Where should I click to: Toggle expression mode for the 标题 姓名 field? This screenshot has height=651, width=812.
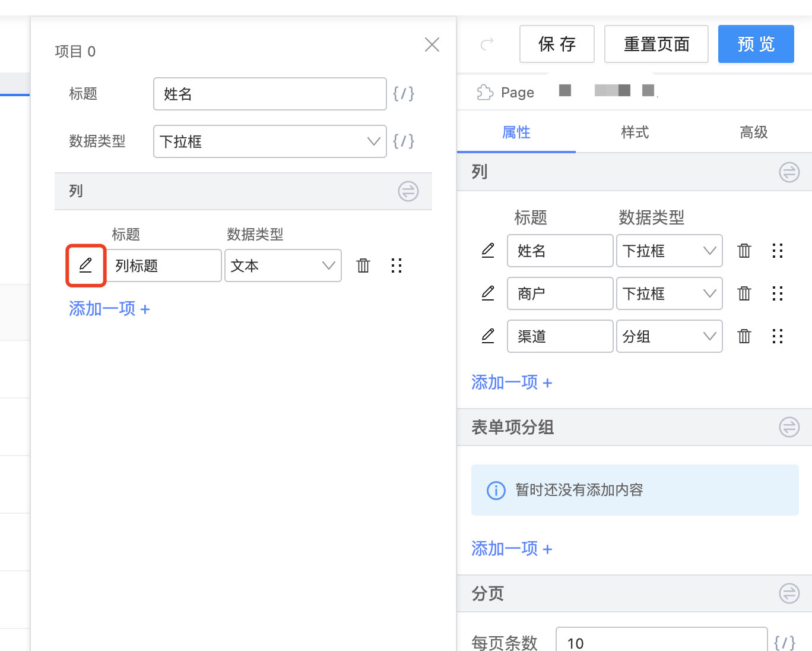[404, 94]
